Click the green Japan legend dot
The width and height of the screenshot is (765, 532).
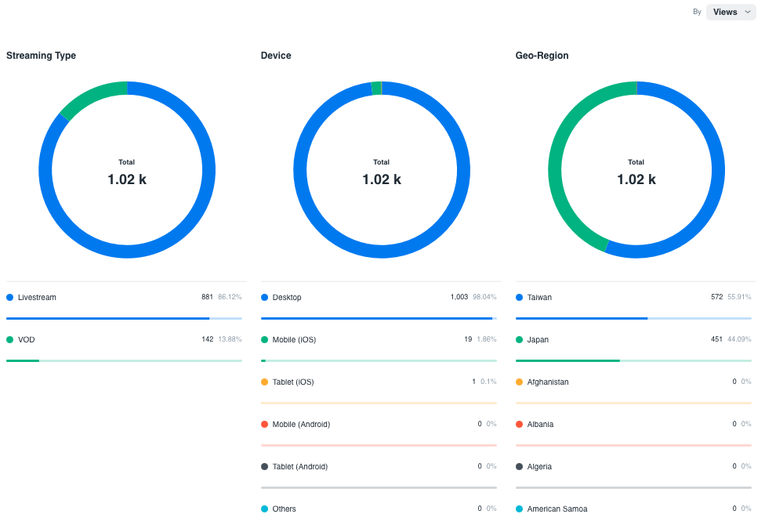coord(520,340)
